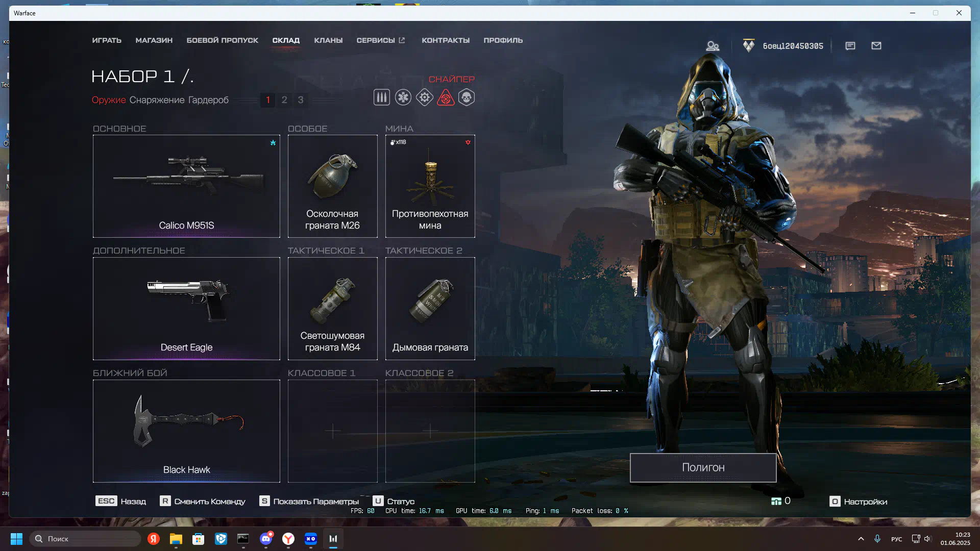
Task: Open Microsoft Store on taskbar
Action: [199, 539]
